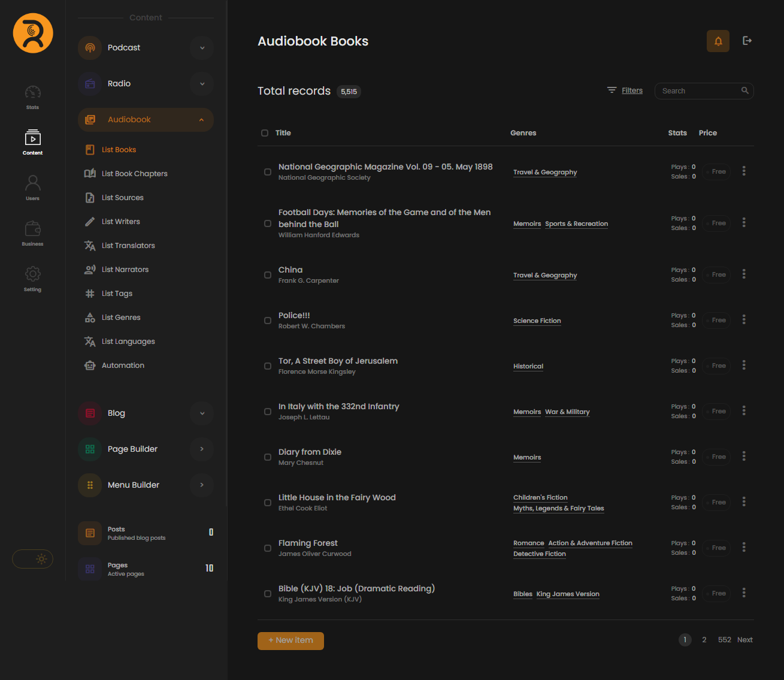Image resolution: width=784 pixels, height=680 pixels.
Task: Open the Filters link
Action: pos(632,90)
